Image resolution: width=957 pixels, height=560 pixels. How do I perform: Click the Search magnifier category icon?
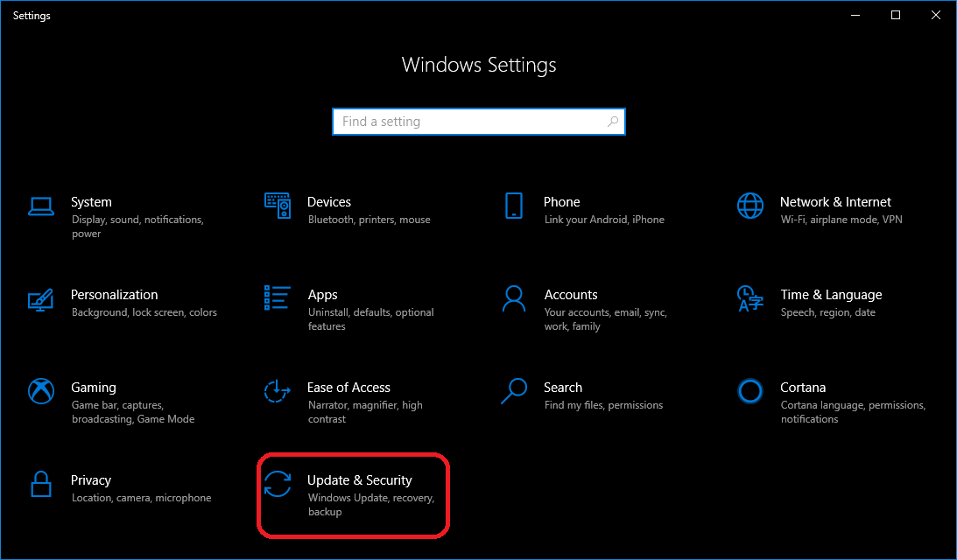click(x=514, y=391)
